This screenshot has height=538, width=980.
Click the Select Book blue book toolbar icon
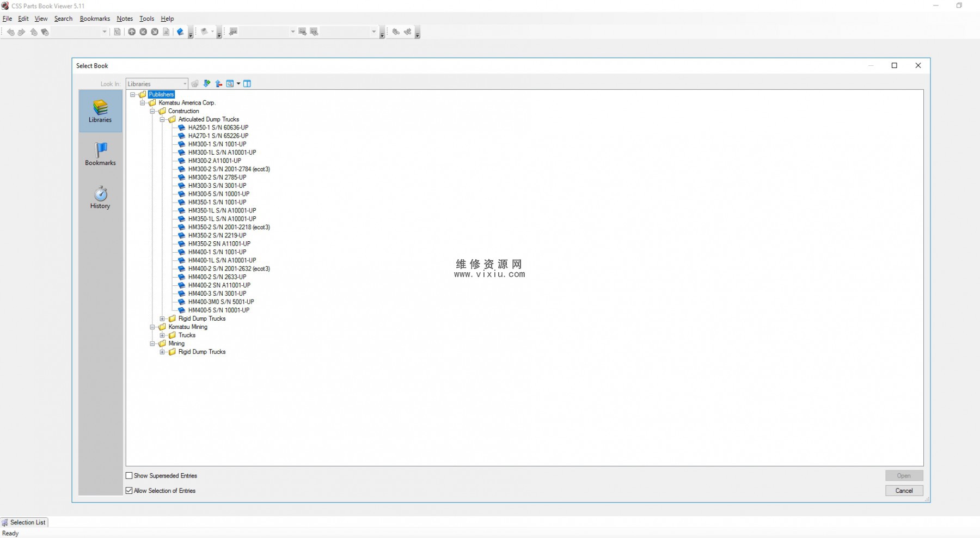point(180,32)
